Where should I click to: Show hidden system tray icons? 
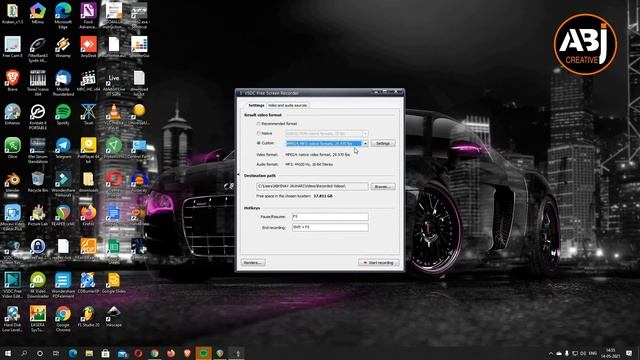[551, 353]
